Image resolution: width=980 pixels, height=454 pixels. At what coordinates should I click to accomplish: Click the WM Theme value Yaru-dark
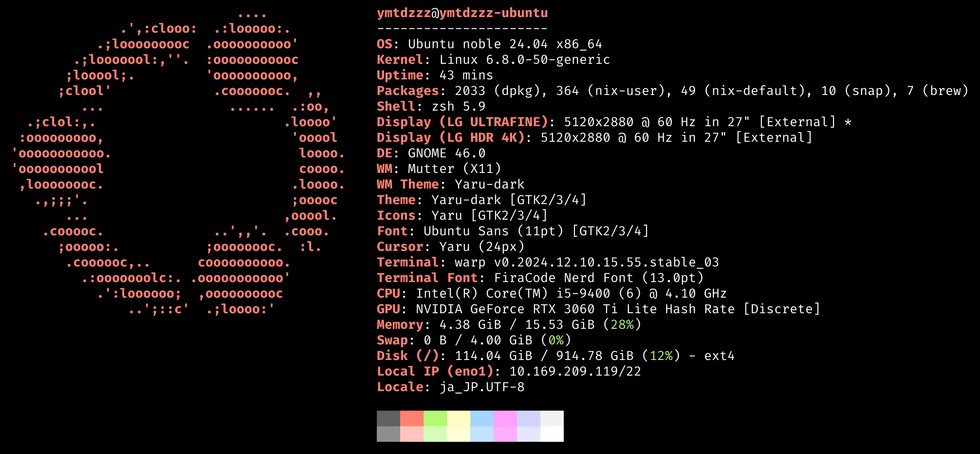(490, 185)
